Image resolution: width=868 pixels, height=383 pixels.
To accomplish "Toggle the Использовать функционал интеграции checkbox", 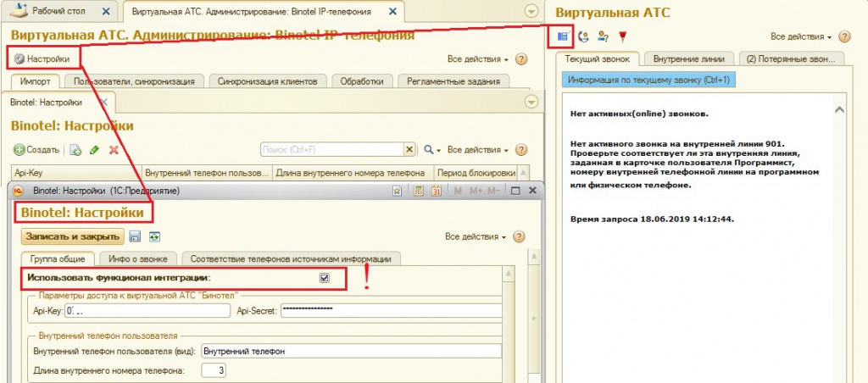I will (x=325, y=279).
